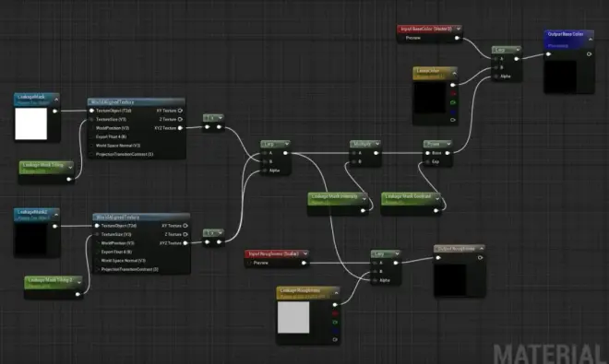The height and width of the screenshot is (364, 609).
Task: Click the Exp input pin on Power node
Action: tap(427, 161)
